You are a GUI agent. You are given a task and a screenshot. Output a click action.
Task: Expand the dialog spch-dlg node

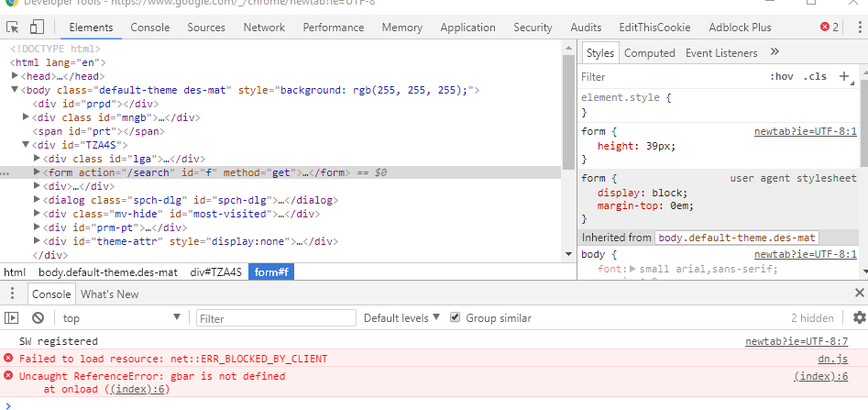[37, 199]
